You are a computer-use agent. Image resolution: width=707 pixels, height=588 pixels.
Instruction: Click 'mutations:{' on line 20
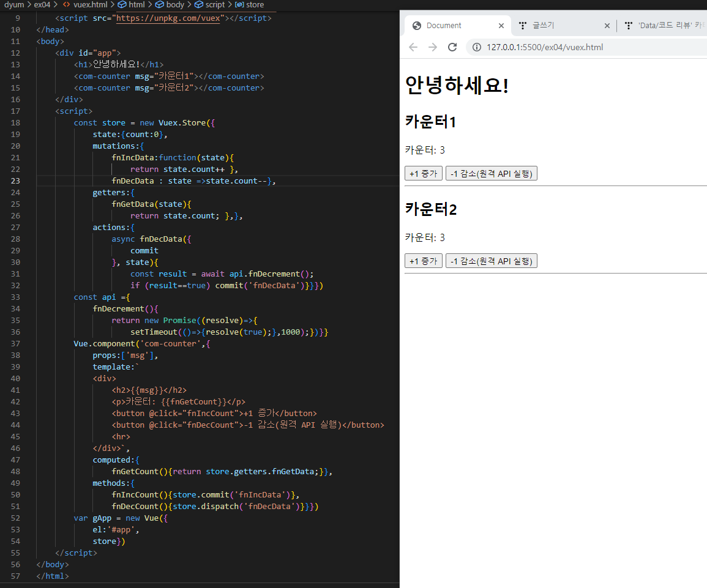118,146
